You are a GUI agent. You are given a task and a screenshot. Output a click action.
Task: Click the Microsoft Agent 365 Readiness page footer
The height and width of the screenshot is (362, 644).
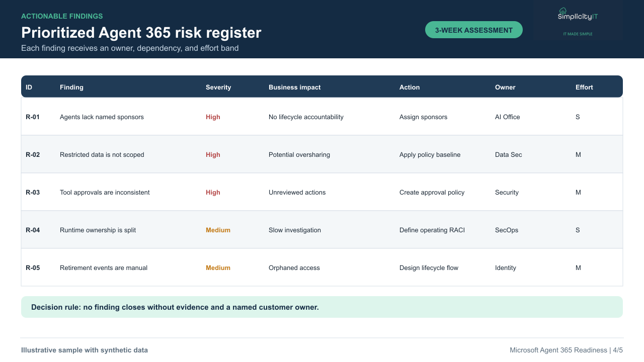(x=566, y=350)
